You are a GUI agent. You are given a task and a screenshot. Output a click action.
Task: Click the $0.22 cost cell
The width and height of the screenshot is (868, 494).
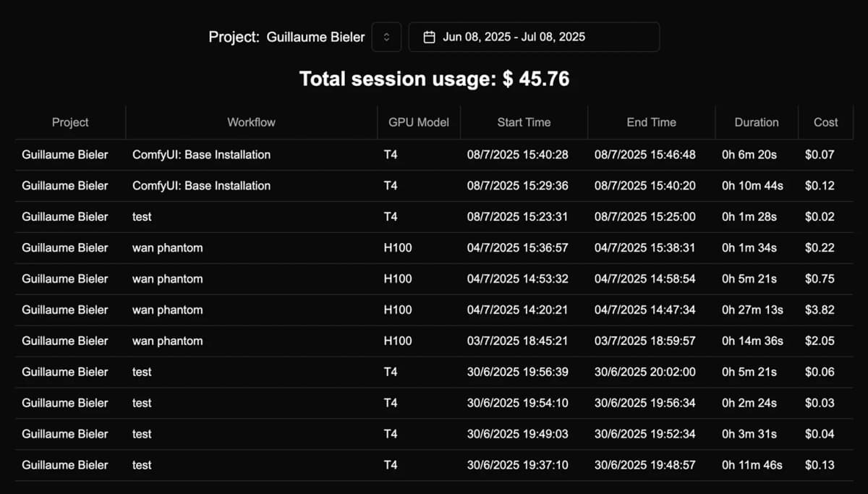tap(820, 248)
